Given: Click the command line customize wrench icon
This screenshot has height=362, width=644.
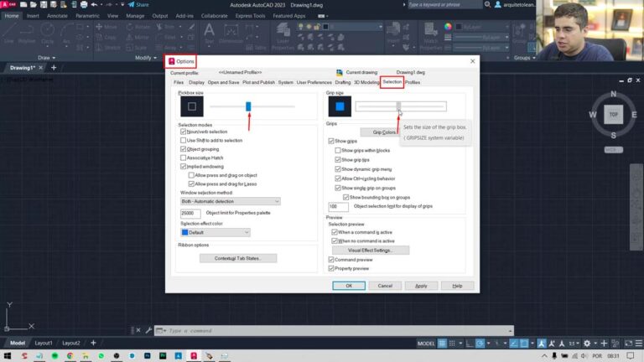Looking at the screenshot, I should (148, 330).
